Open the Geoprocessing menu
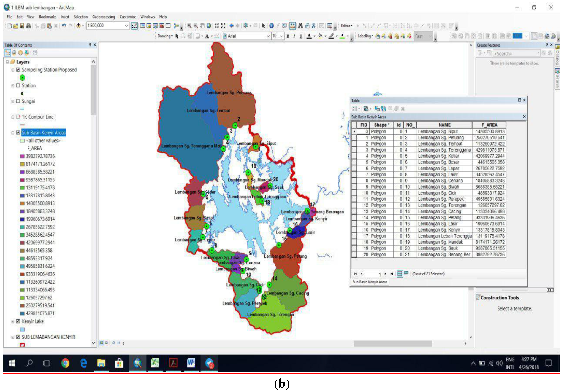 point(103,17)
